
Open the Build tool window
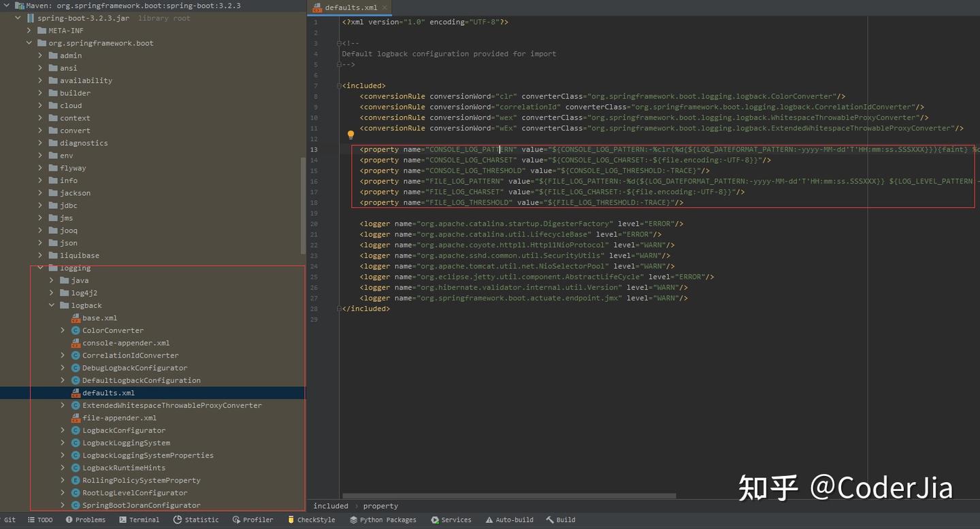point(560,520)
